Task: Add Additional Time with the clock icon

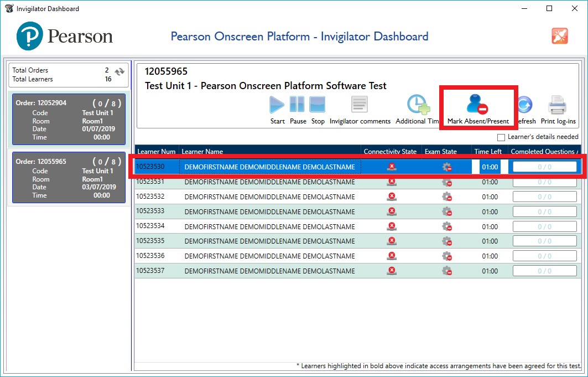Action: pos(418,105)
